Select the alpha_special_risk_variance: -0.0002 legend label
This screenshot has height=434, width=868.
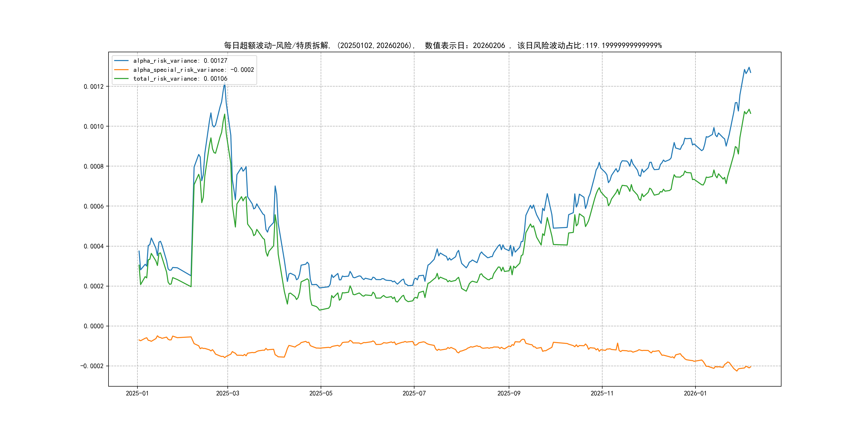193,70
